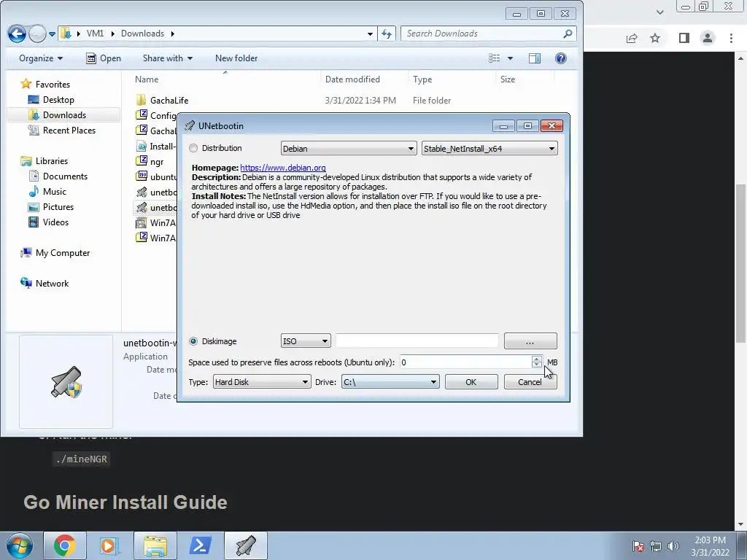Open the Chrome profile icon

pyautogui.click(x=708, y=38)
